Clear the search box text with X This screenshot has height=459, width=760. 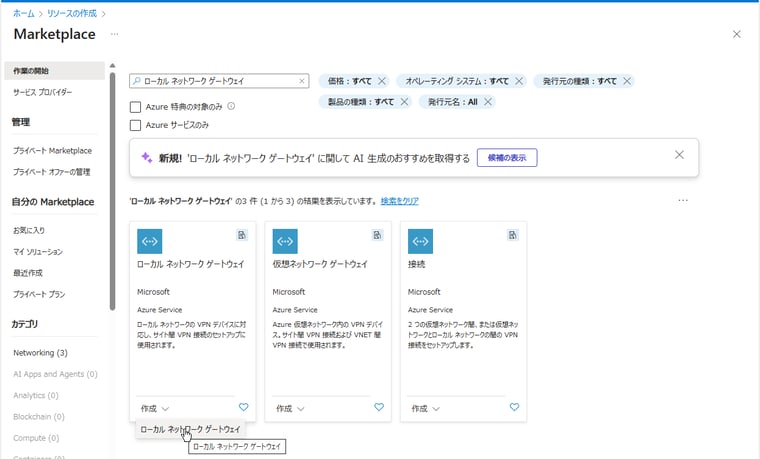click(x=301, y=81)
